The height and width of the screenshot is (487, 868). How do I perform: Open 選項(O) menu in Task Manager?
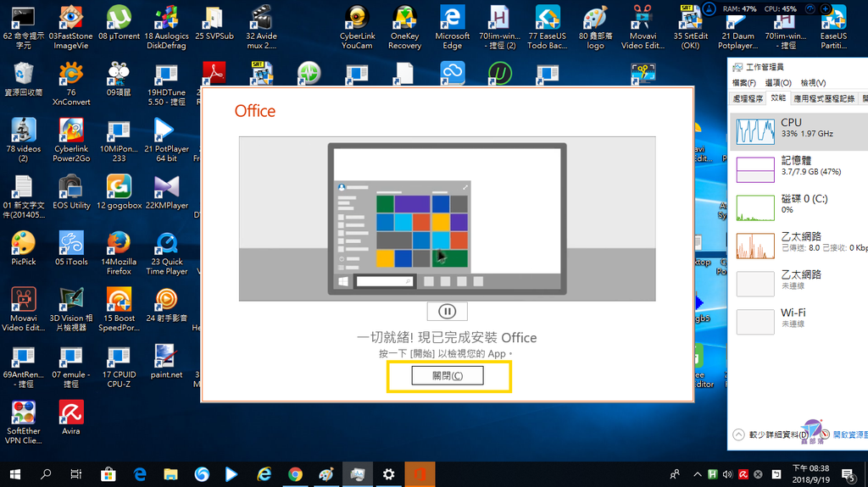tap(778, 83)
